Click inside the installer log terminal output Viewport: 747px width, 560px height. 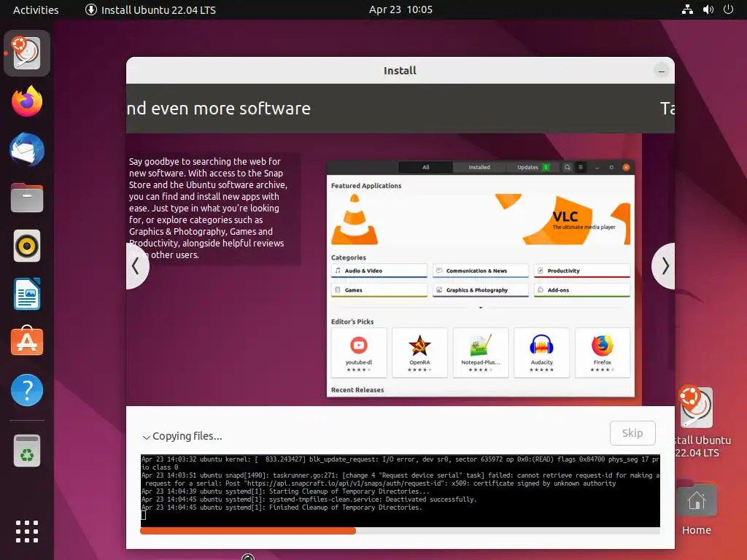(400, 491)
